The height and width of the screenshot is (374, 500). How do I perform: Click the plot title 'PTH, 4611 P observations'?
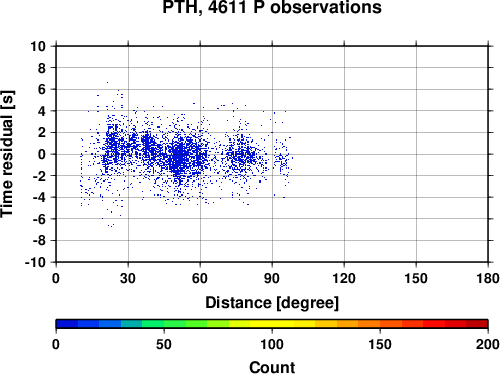coord(272,7)
